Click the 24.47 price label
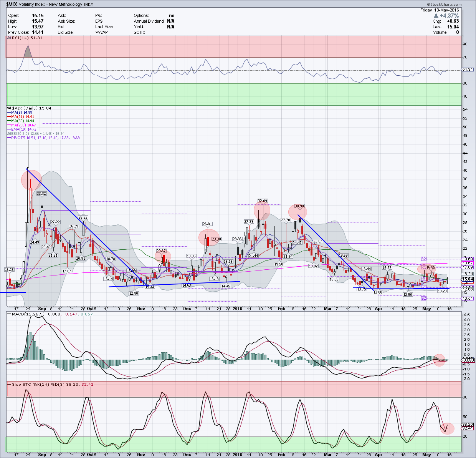The width and height of the screenshot is (476, 458). coord(297,242)
